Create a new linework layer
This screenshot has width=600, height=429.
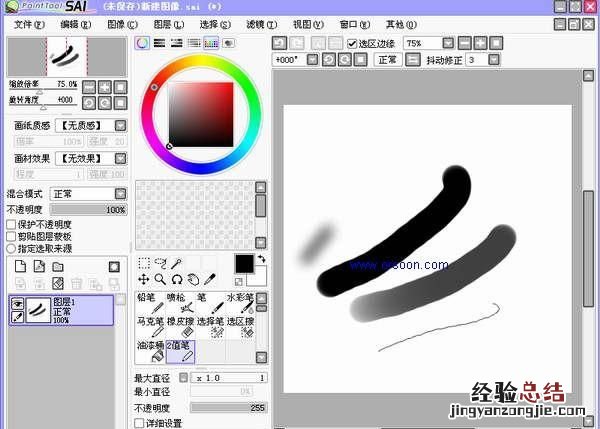(x=39, y=266)
